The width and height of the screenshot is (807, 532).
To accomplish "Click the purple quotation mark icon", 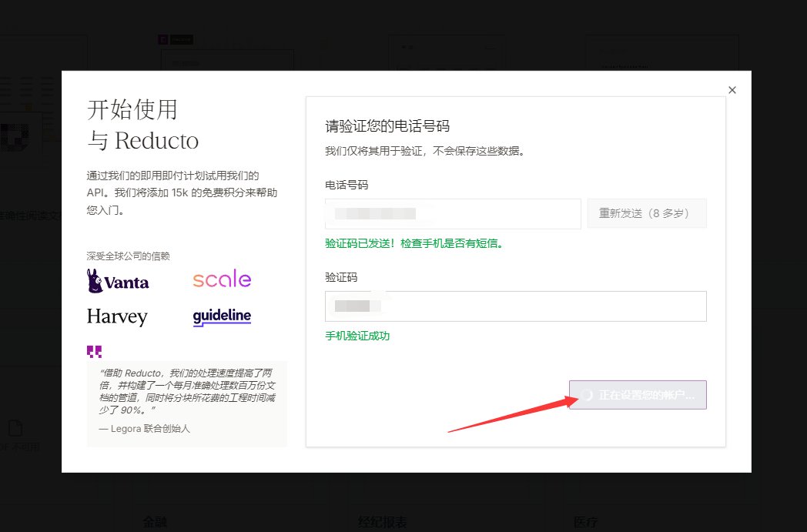I will coord(94,351).
